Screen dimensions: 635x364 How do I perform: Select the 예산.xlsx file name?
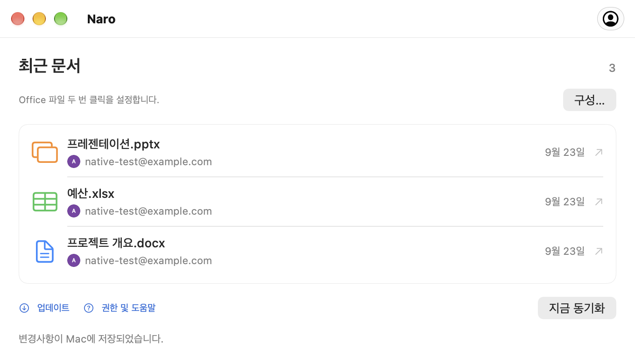pyautogui.click(x=91, y=194)
